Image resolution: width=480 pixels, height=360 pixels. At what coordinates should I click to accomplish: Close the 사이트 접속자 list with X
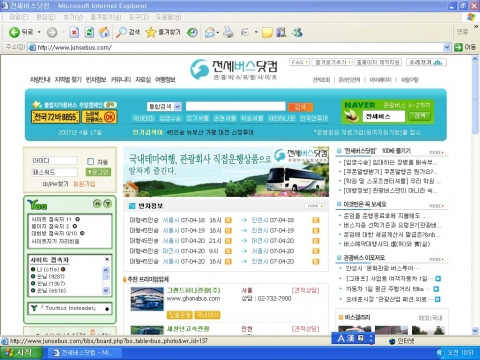point(107,259)
